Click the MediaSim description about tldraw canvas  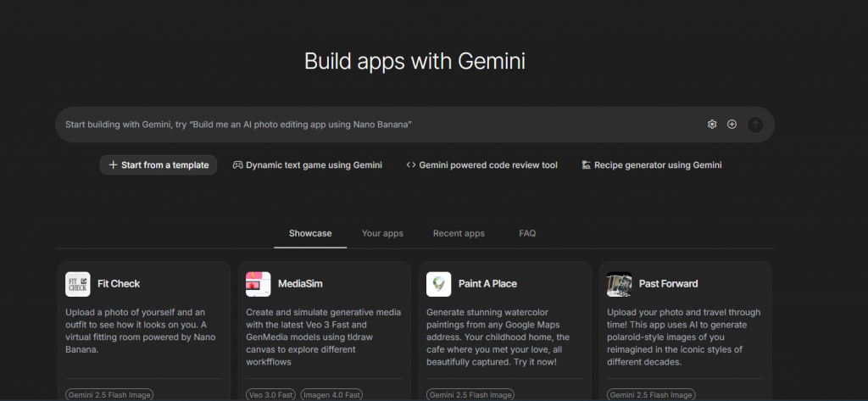click(324, 337)
